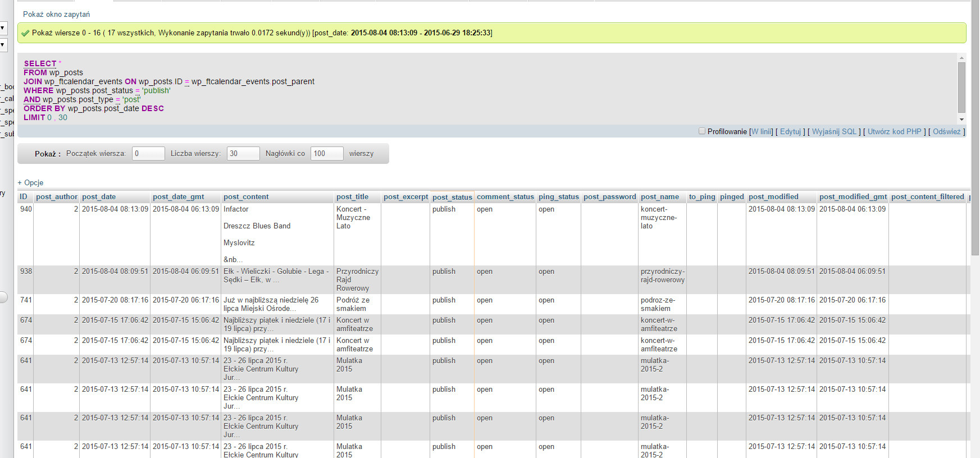Sort by the post_date column header

(x=99, y=196)
